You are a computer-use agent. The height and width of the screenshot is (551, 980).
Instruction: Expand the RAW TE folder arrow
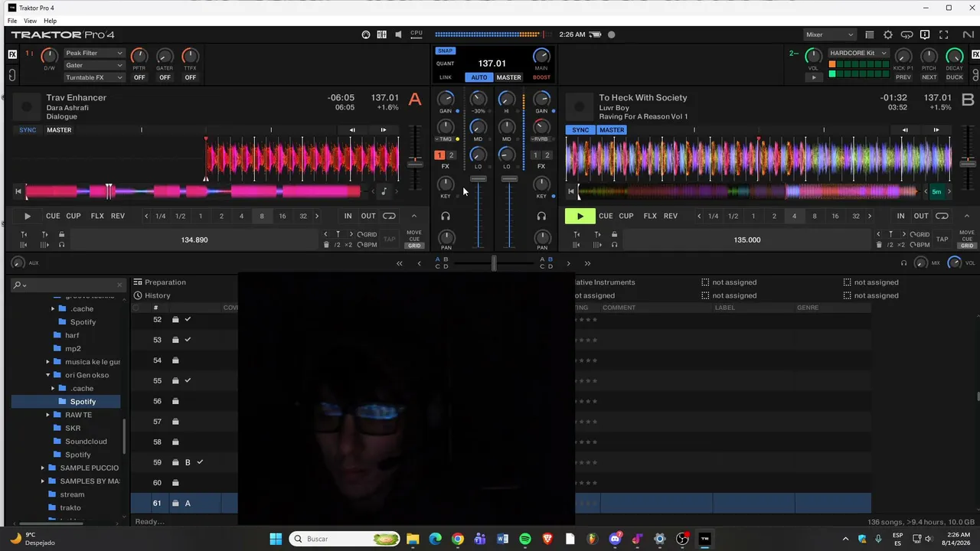pyautogui.click(x=47, y=415)
